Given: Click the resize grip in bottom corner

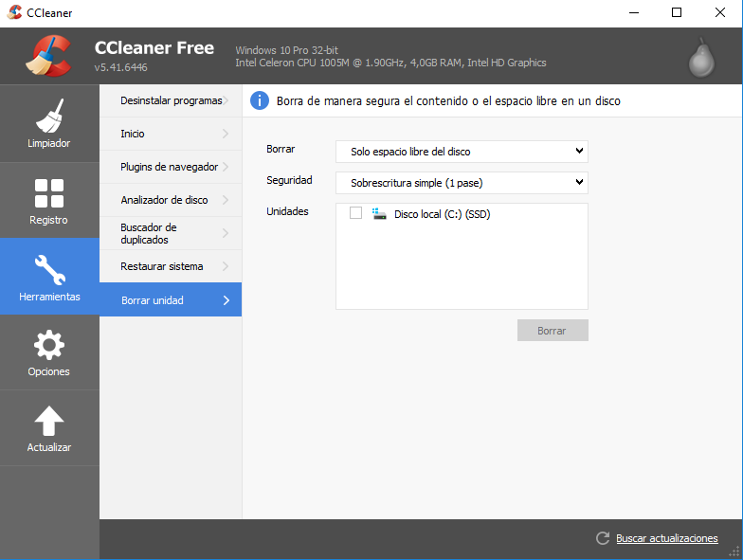Looking at the screenshot, I should coord(734,551).
